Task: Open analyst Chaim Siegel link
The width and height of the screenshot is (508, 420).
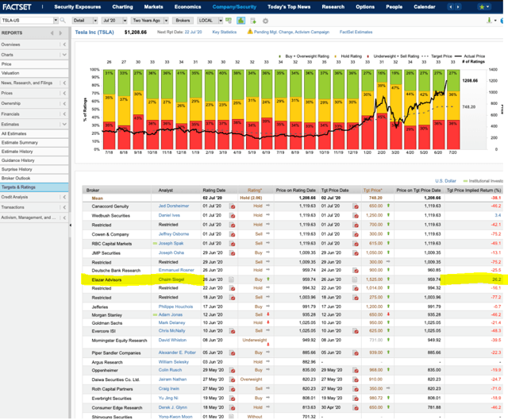Action: [x=171, y=279]
